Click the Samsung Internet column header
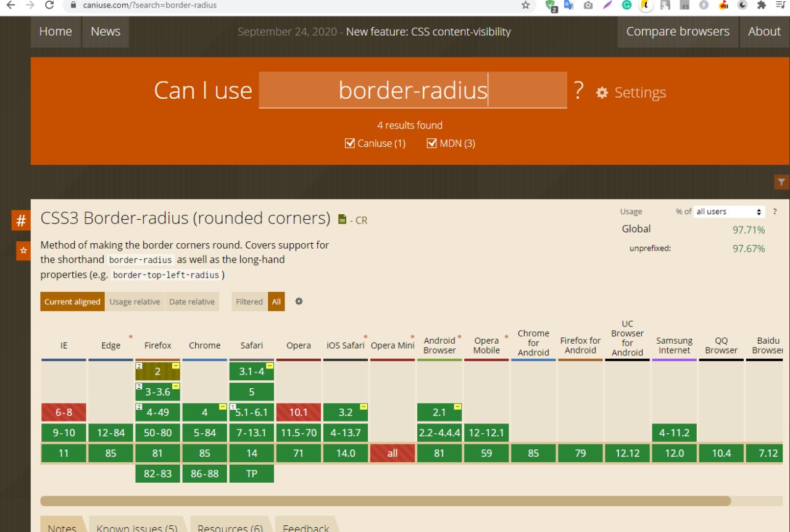Viewport: 790px width, 532px height. click(674, 346)
